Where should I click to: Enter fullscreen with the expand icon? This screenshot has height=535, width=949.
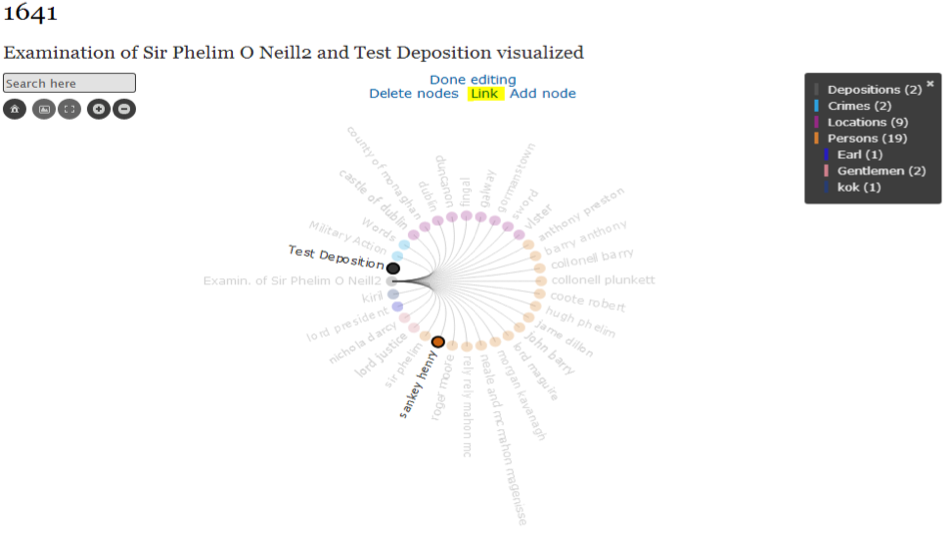click(x=69, y=109)
